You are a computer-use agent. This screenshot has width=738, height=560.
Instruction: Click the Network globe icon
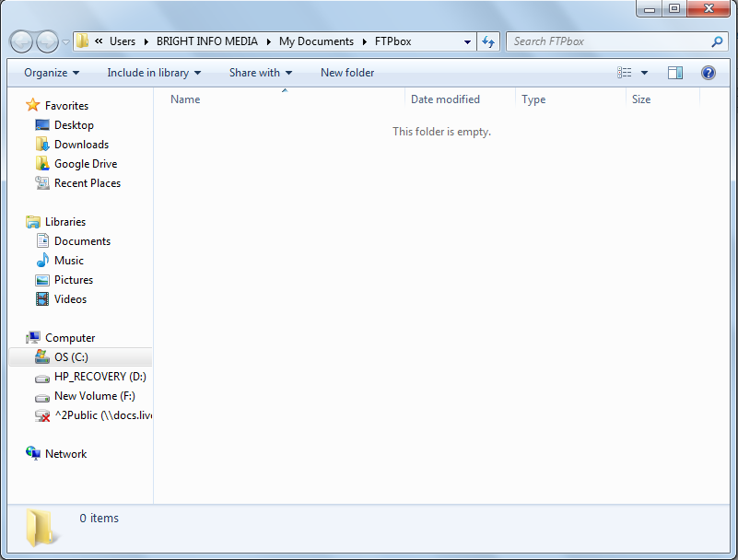point(33,453)
